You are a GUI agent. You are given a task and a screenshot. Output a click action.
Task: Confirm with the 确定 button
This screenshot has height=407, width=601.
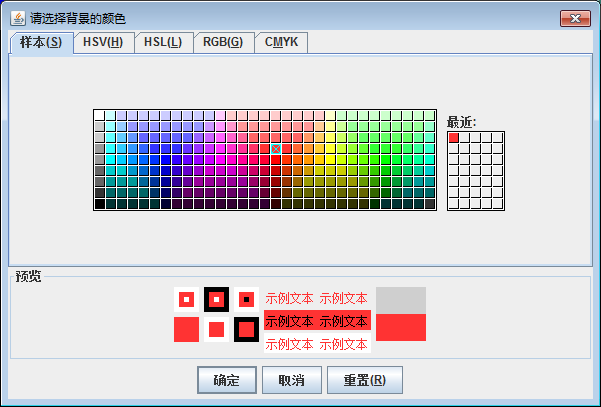[x=227, y=380]
